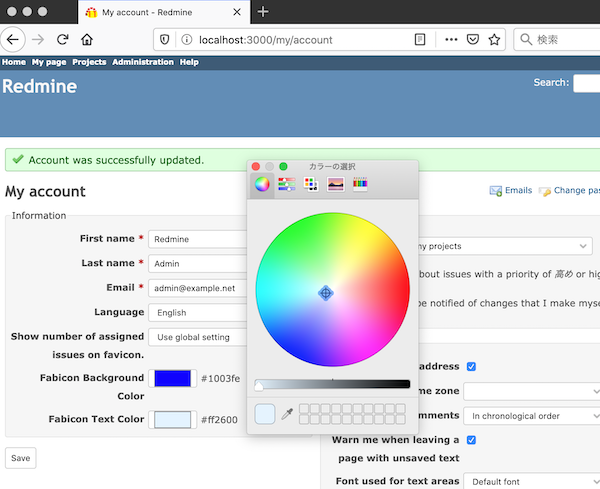
Task: Click the browser forward arrow
Action: click(38, 39)
